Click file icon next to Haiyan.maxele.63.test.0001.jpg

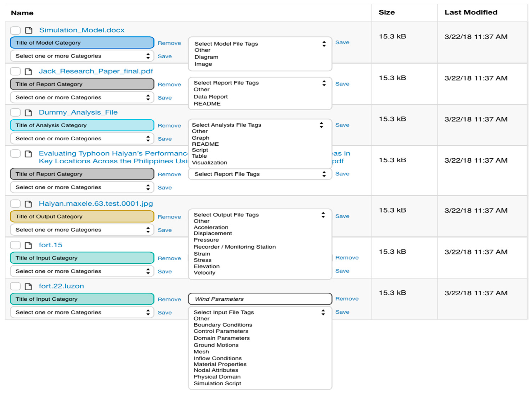click(x=28, y=204)
